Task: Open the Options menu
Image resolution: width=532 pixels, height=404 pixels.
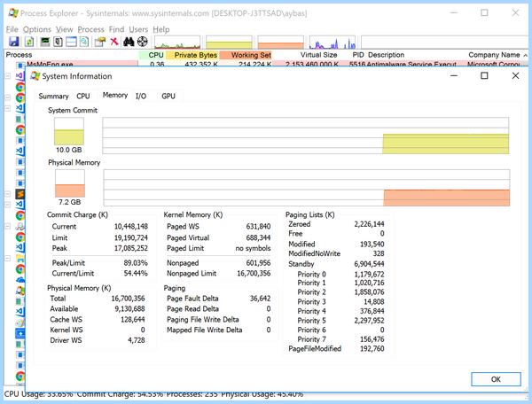Action: click(37, 29)
